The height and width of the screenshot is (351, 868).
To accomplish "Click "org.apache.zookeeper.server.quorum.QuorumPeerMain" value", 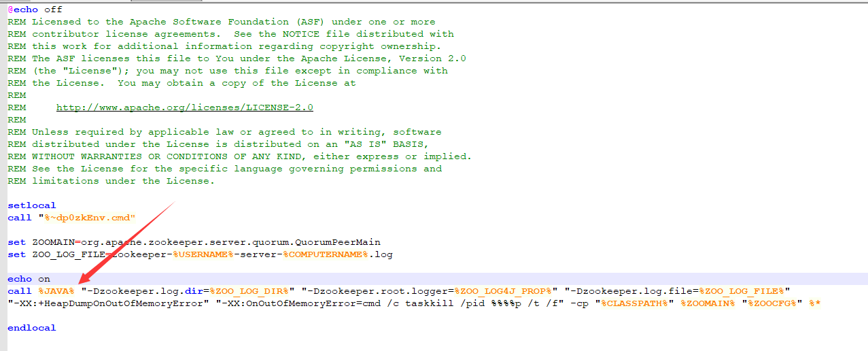I will [x=230, y=242].
